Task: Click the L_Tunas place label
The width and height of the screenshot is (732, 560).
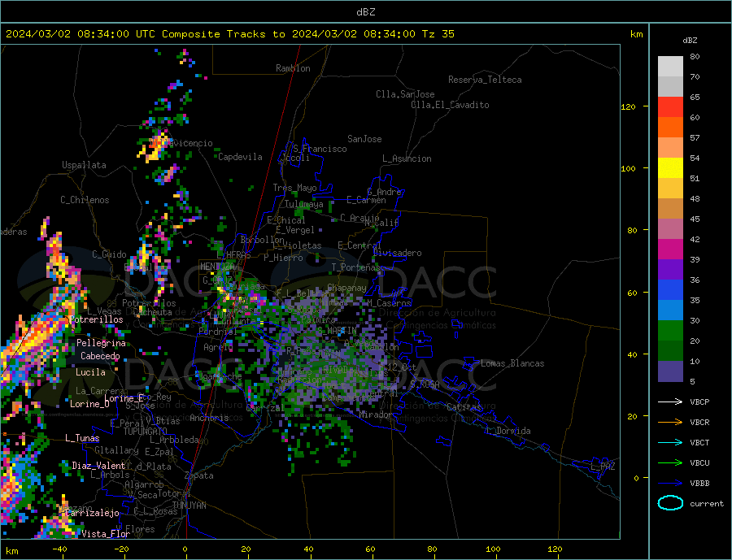Action: point(82,438)
